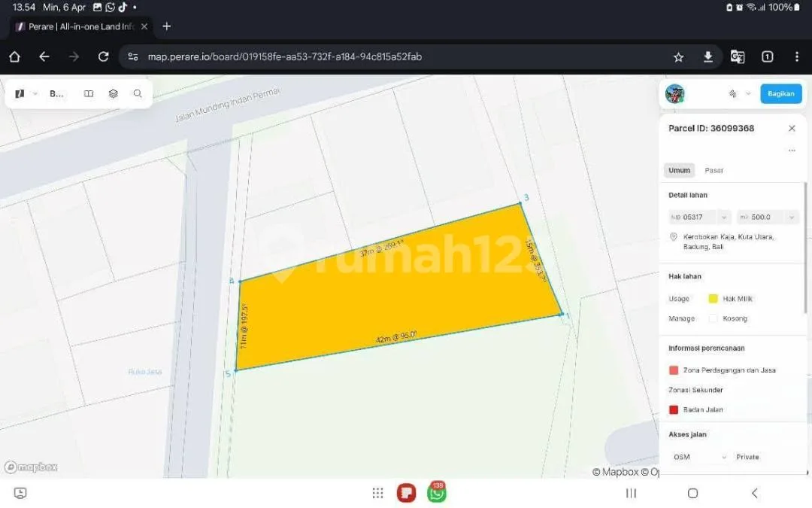Click the 37m edge measurement label

pyautogui.click(x=382, y=248)
